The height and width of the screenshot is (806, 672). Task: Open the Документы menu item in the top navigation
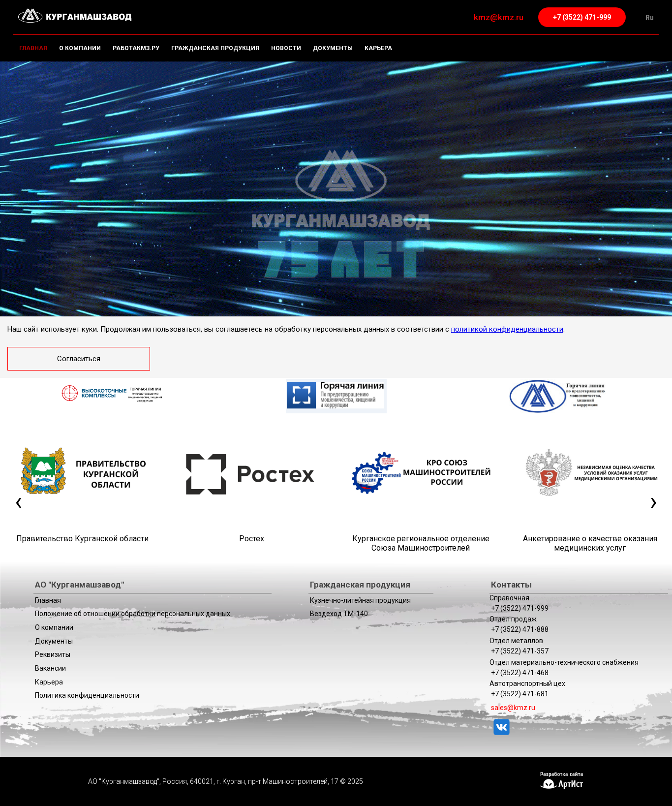333,48
